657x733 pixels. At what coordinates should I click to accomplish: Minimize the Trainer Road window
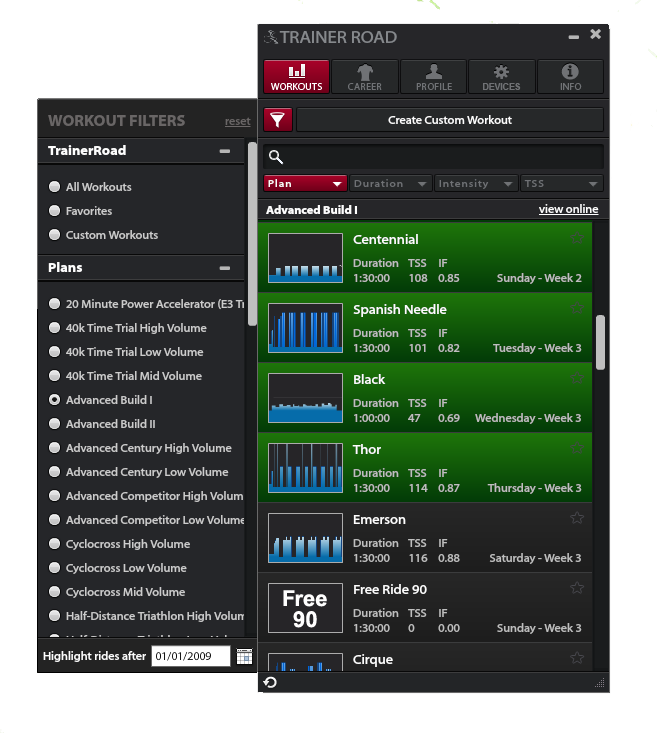[x=574, y=37]
